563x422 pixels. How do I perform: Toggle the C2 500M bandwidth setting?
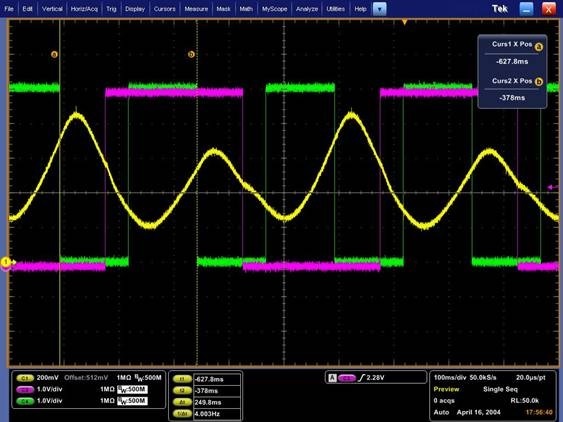[132, 390]
